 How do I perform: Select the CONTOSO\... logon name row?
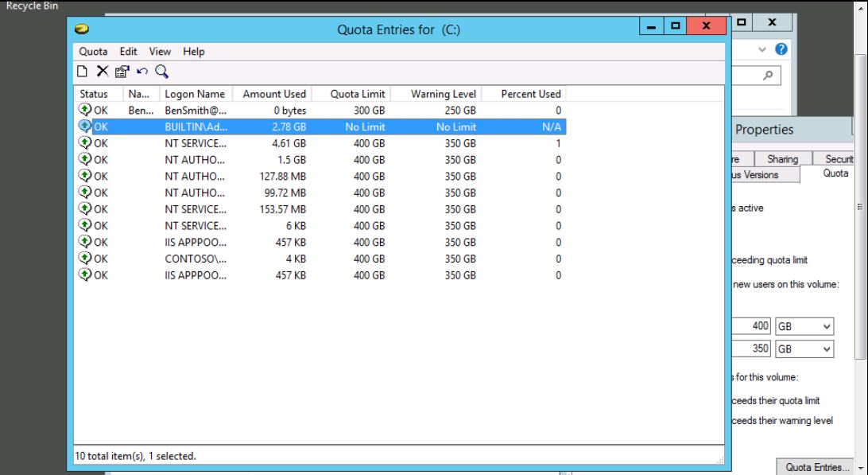click(x=196, y=259)
